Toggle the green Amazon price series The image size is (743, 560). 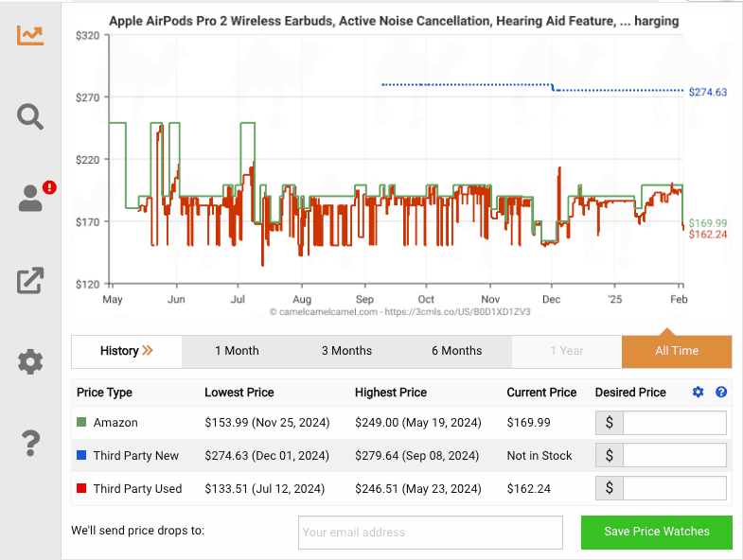click(82, 423)
